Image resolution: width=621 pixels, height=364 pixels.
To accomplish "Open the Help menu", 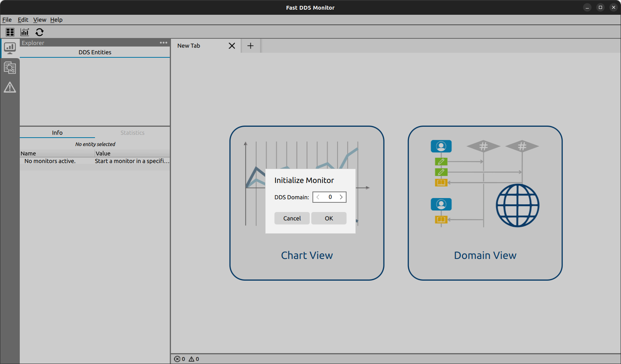I will pyautogui.click(x=56, y=20).
